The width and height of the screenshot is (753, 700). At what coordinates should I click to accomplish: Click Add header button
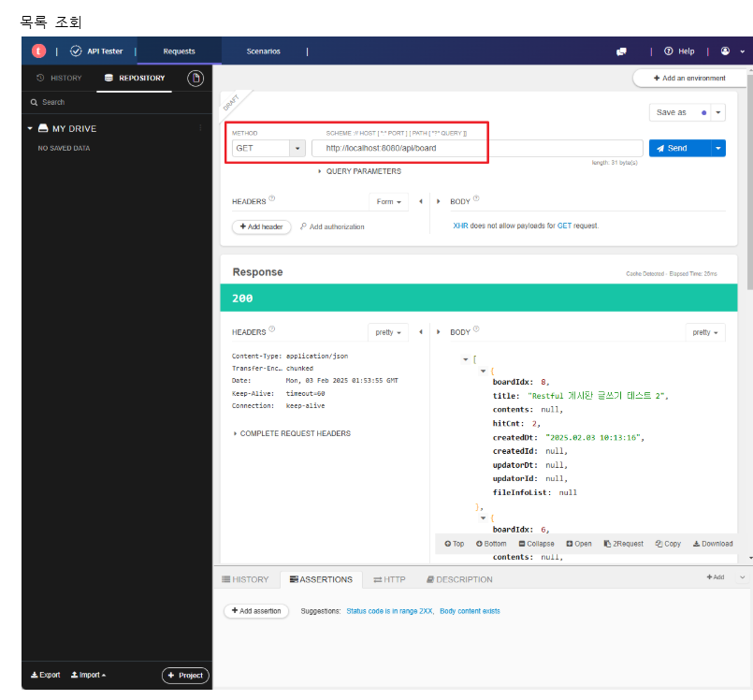261,226
